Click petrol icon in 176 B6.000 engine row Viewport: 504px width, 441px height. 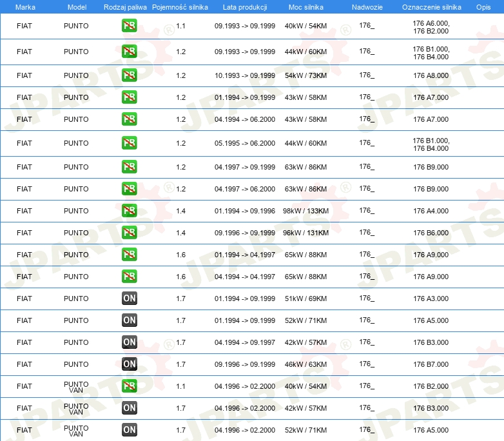pos(129,233)
